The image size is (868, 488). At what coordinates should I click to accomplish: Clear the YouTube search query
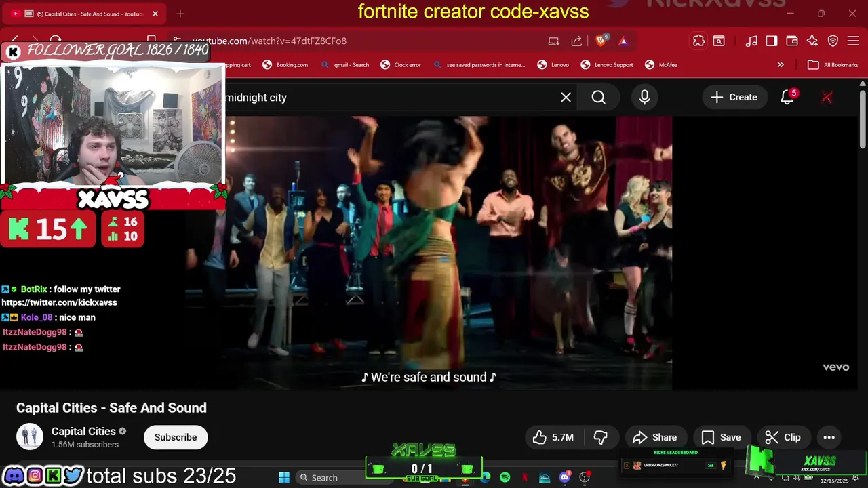pyautogui.click(x=566, y=98)
